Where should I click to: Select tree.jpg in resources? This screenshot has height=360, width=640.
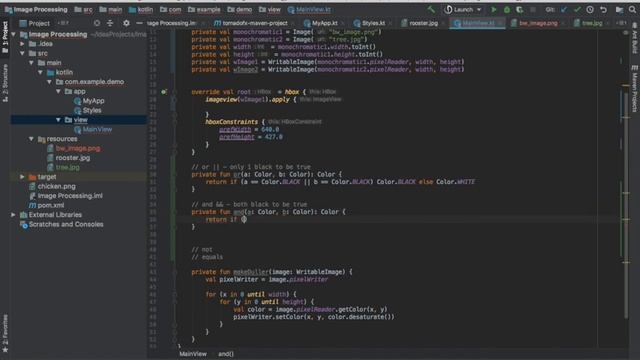pyautogui.click(x=67, y=167)
